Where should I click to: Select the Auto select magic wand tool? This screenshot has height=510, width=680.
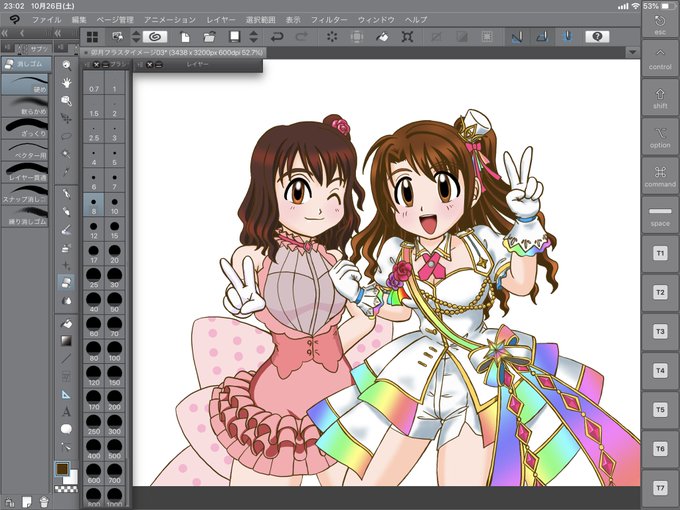pyautogui.click(x=66, y=154)
